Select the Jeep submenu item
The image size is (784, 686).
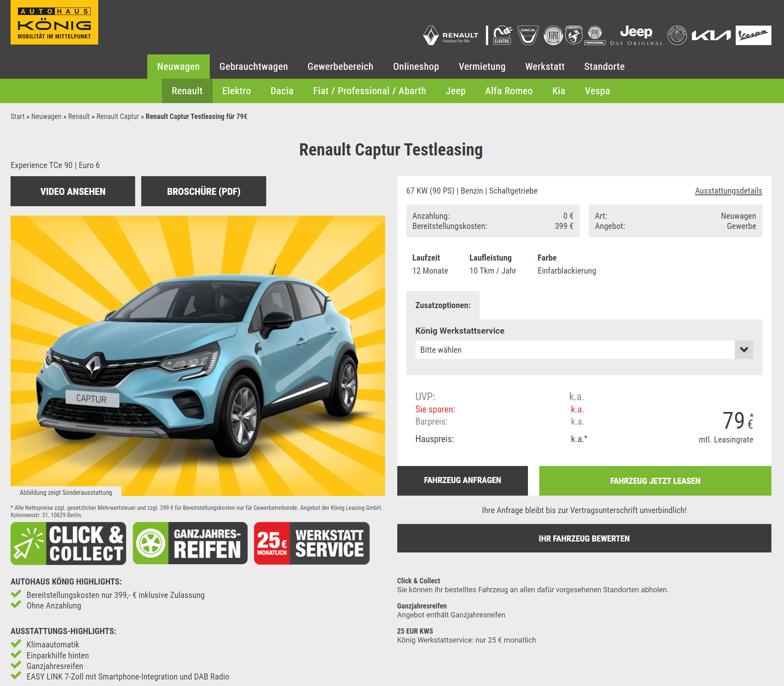456,91
